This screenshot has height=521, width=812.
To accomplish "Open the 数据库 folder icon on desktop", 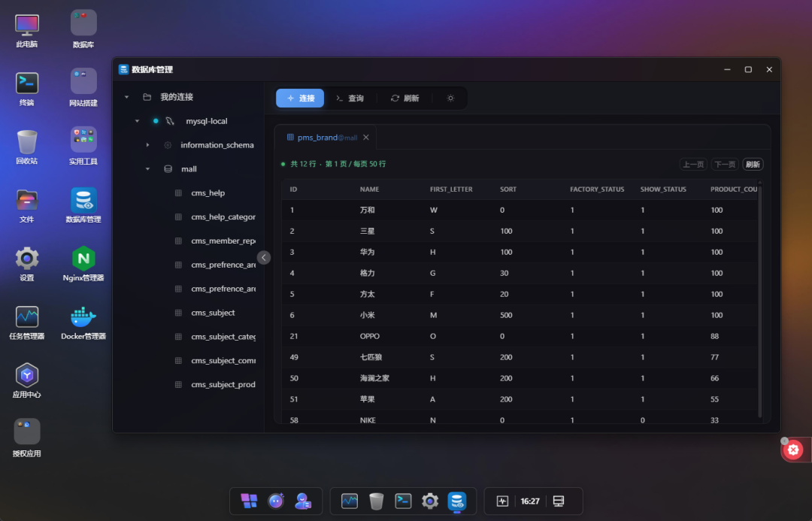I will (x=83, y=29).
